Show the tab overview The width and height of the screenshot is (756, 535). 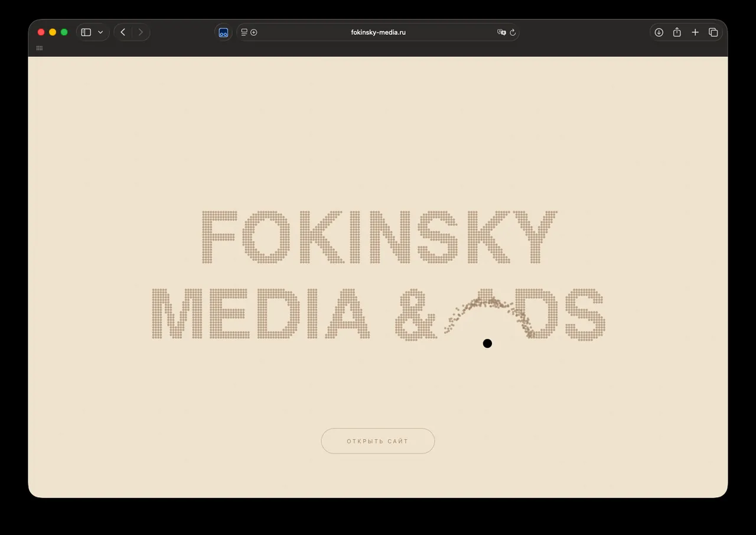(713, 33)
